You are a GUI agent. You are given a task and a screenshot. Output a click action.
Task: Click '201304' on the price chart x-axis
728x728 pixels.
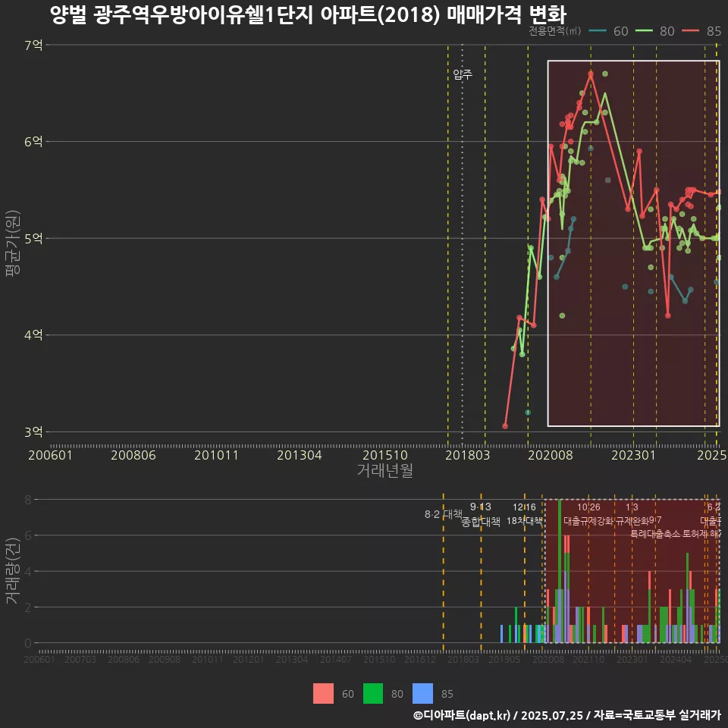click(x=300, y=455)
